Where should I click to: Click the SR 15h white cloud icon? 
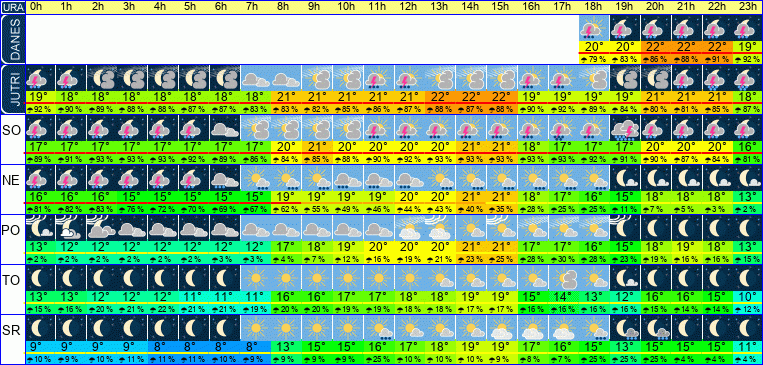(x=501, y=327)
